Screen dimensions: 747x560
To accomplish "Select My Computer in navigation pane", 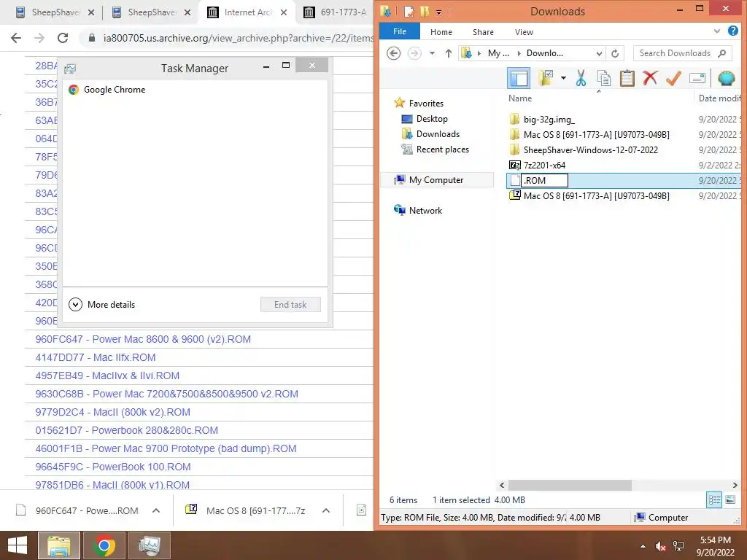I will pyautogui.click(x=436, y=180).
